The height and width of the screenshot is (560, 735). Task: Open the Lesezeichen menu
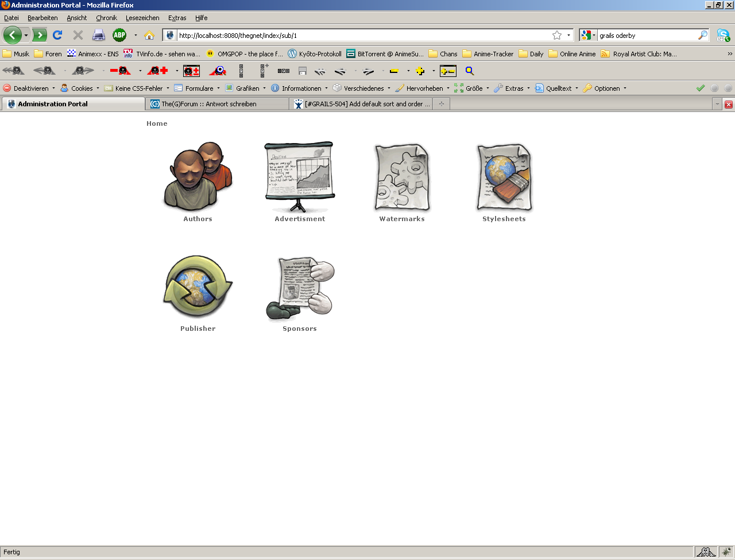(142, 18)
